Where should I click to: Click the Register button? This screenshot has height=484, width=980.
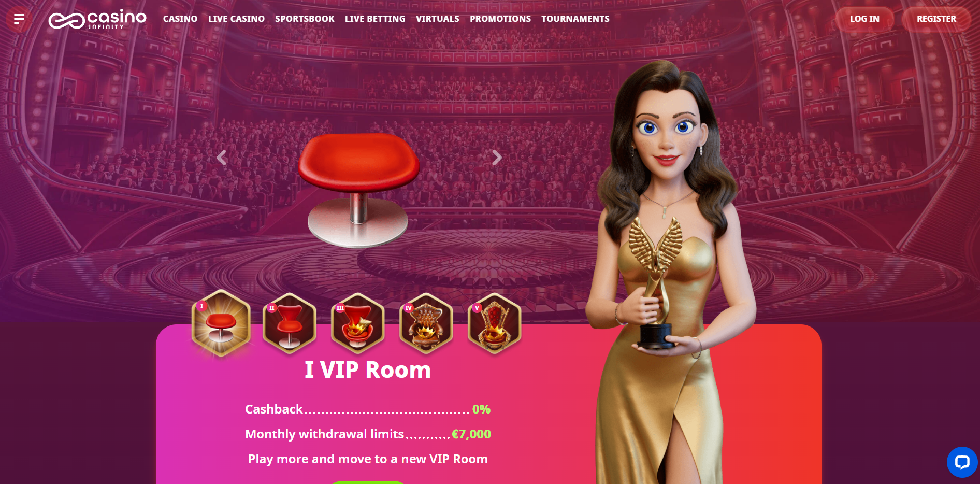pos(936,19)
